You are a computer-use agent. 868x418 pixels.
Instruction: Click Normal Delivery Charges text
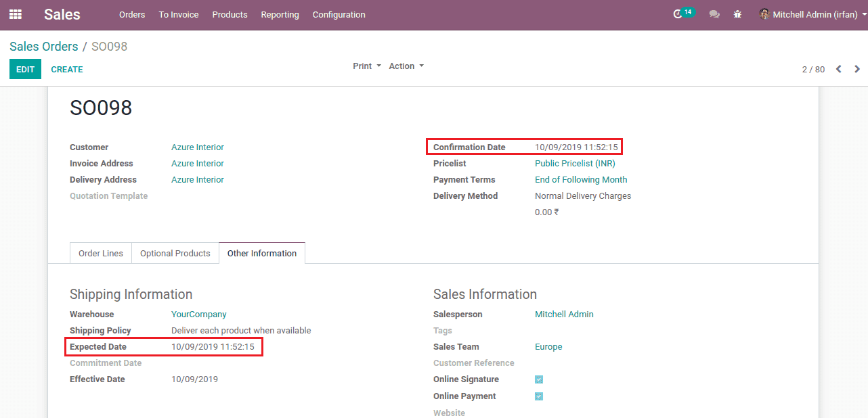pyautogui.click(x=583, y=196)
